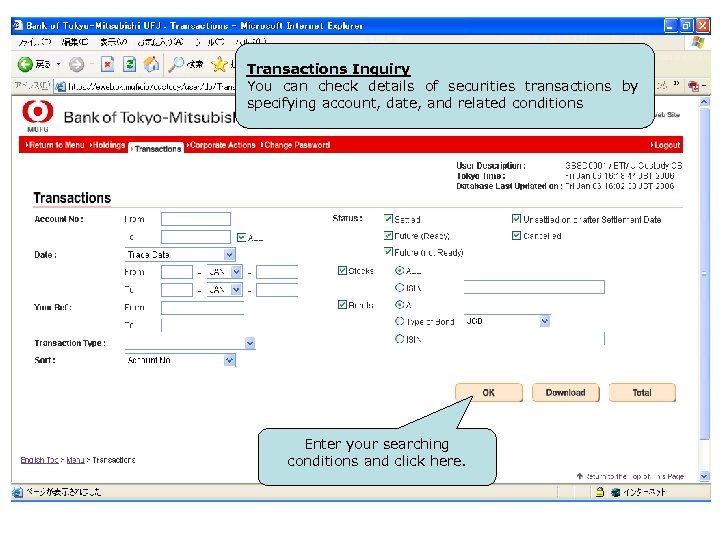Screen dimensions: 720x540
Task: Open the File menu in IE
Action: (x=34, y=42)
